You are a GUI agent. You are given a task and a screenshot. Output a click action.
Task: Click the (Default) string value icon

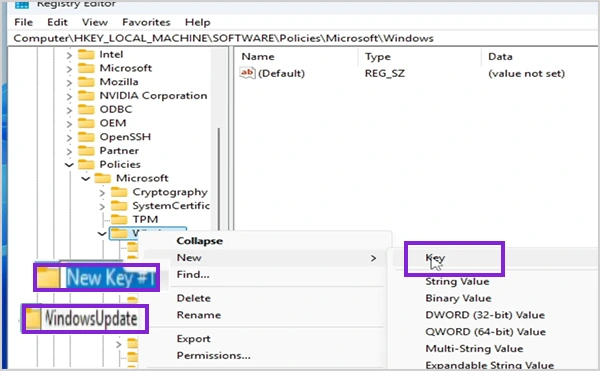click(x=247, y=73)
